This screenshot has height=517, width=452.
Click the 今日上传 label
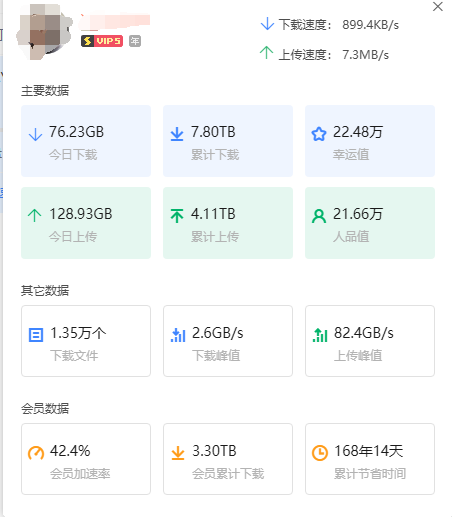click(x=73, y=237)
